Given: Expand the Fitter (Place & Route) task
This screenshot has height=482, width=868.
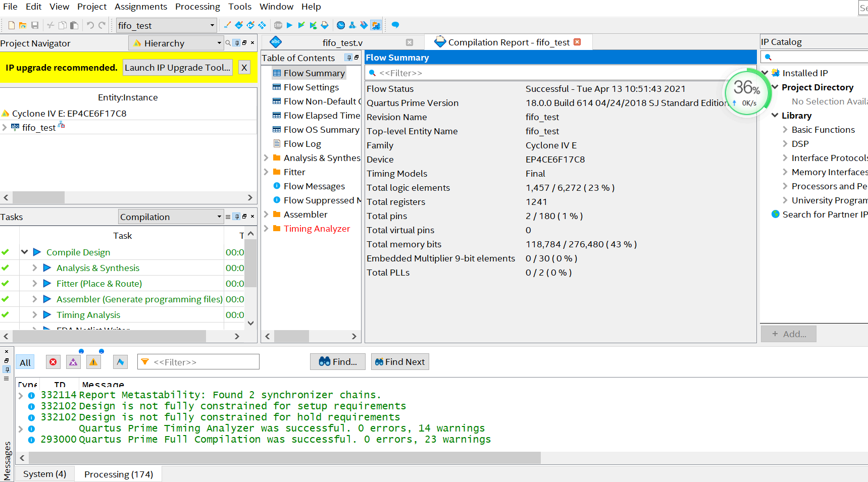Looking at the screenshot, I should pyautogui.click(x=34, y=283).
